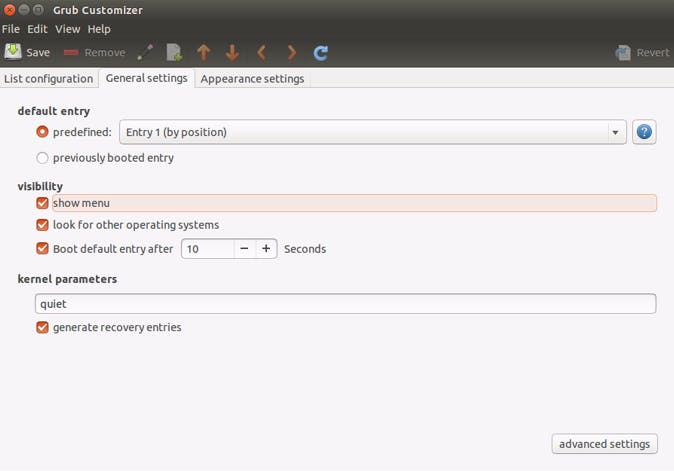Select previously booted entry option
This screenshot has height=471, width=674.
pyautogui.click(x=42, y=158)
